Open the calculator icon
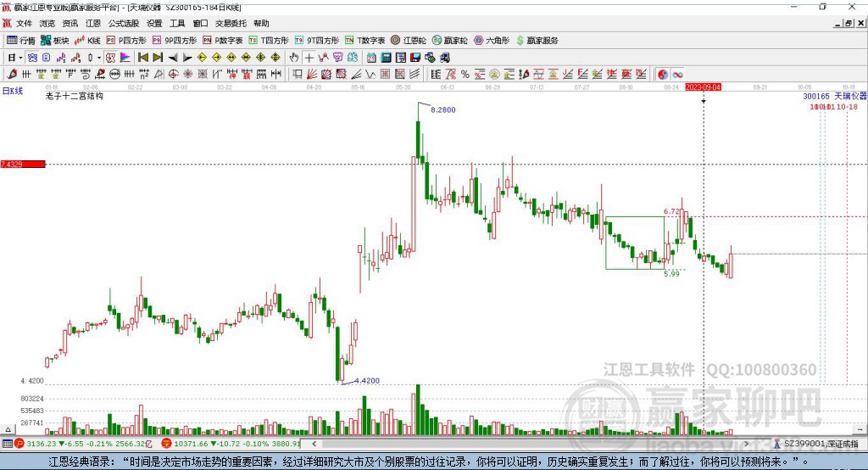868x470 pixels. pyautogui.click(x=386, y=58)
